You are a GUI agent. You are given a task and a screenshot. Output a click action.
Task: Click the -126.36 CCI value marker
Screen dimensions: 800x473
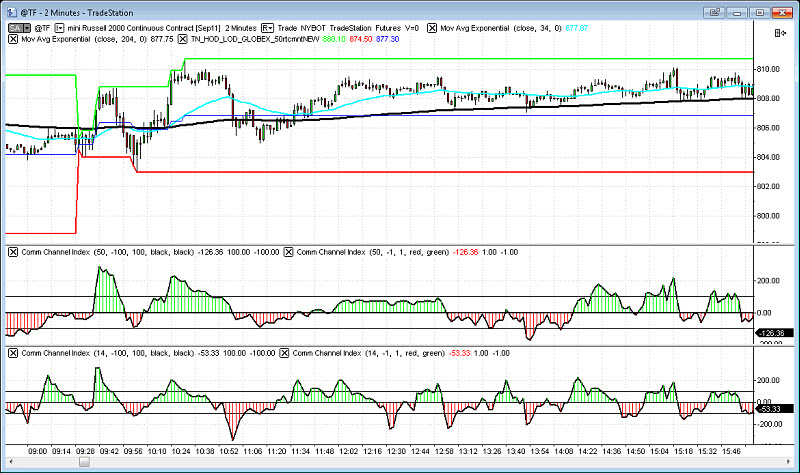774,333
